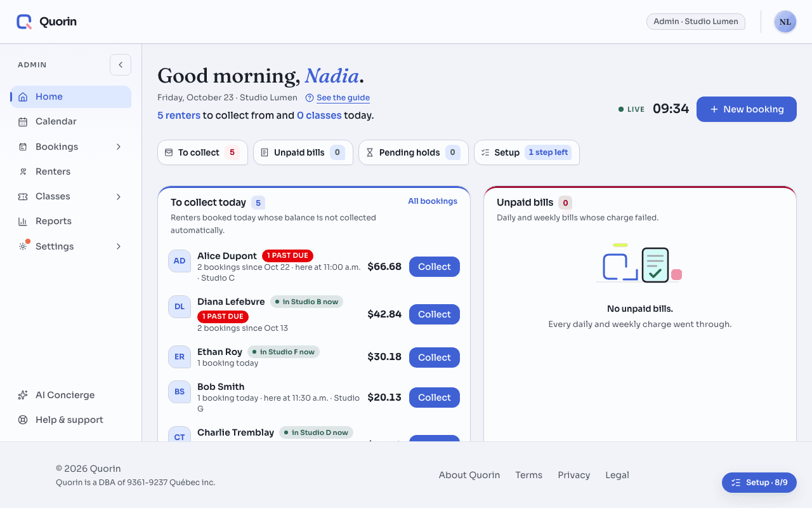This screenshot has height=508, width=812.
Task: Expand the Bookings submenu chevron
Action: [x=119, y=147]
